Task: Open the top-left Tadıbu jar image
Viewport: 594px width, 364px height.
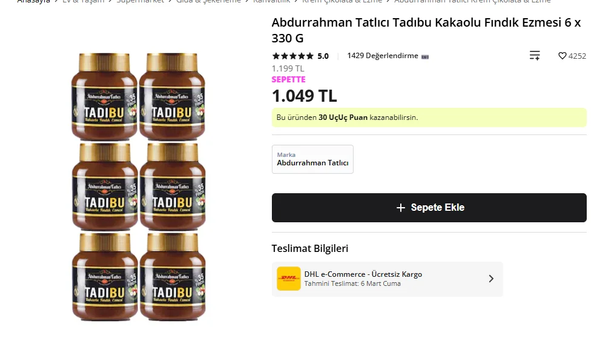Action: click(x=104, y=96)
